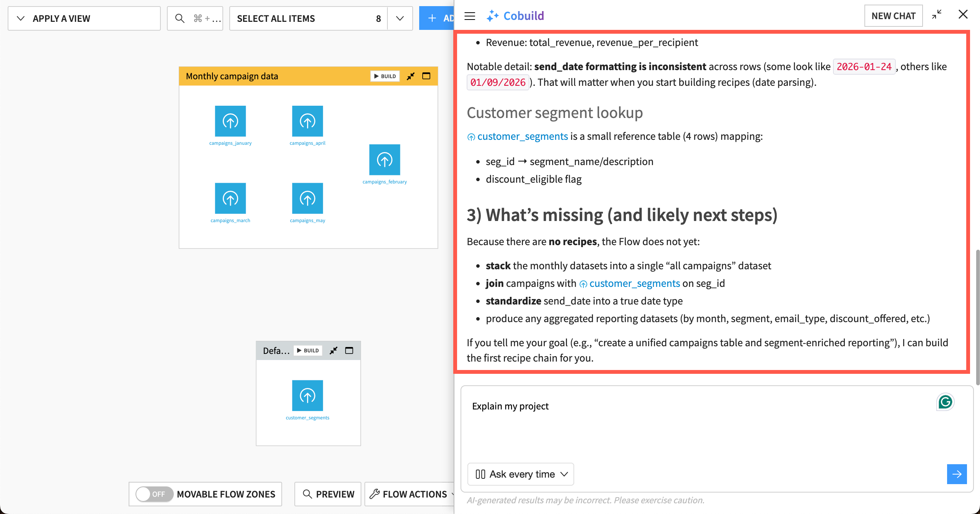Send the message with the arrow button
Viewport: 980px width, 514px height.
[x=957, y=474]
